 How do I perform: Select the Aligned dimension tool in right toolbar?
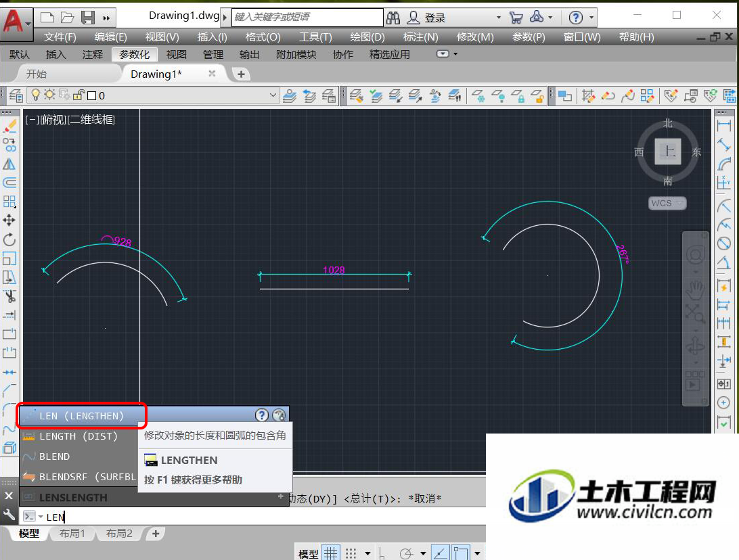(x=724, y=145)
